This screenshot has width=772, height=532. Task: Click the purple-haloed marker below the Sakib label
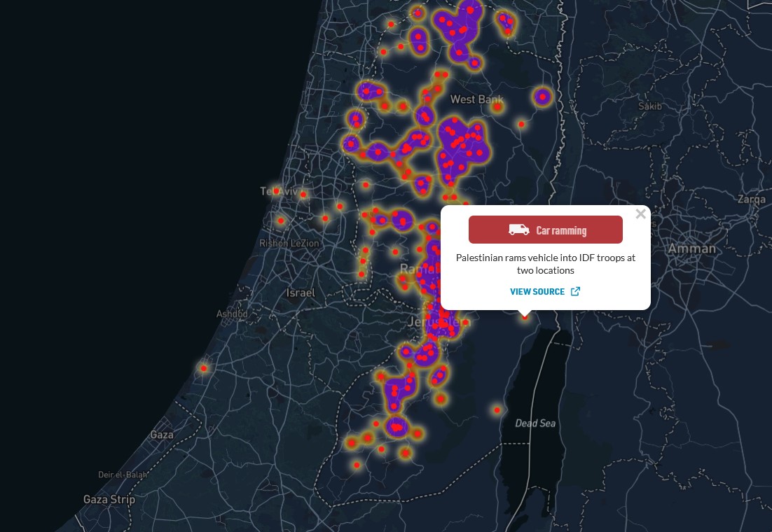[x=542, y=97]
